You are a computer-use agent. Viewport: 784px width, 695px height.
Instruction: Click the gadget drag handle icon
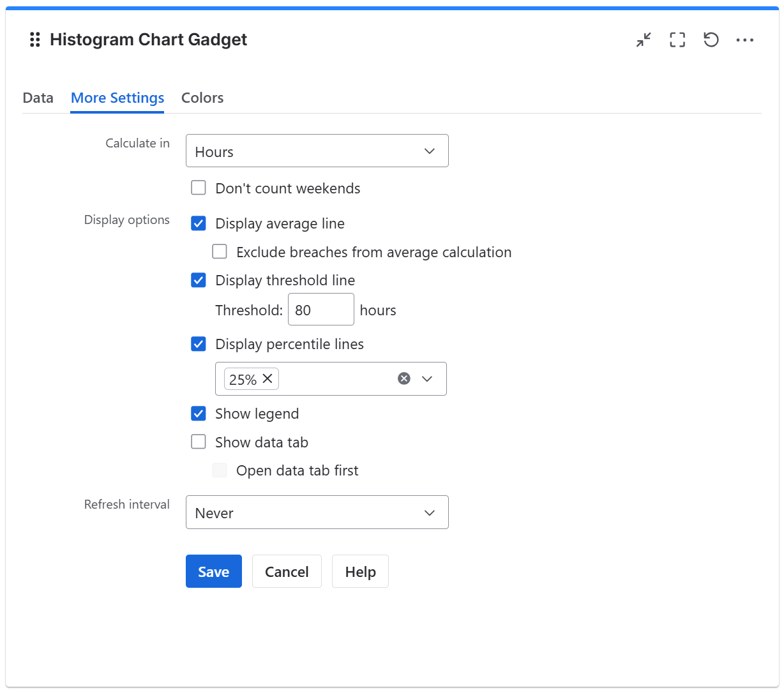tap(34, 40)
